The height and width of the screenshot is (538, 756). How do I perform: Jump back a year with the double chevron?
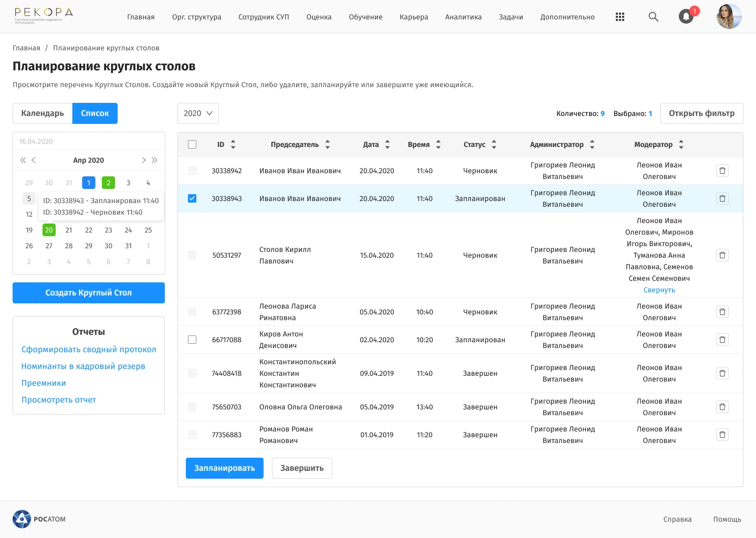pyautogui.click(x=23, y=160)
